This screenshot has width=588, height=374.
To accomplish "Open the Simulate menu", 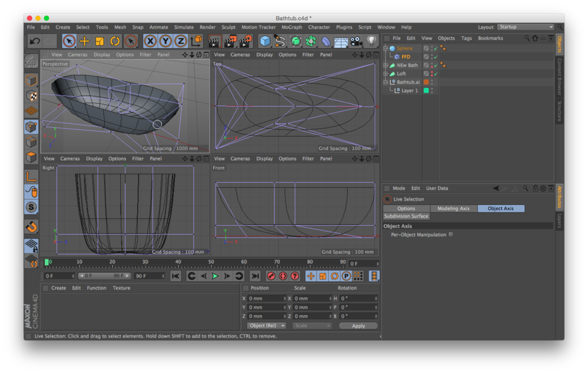I will point(184,27).
